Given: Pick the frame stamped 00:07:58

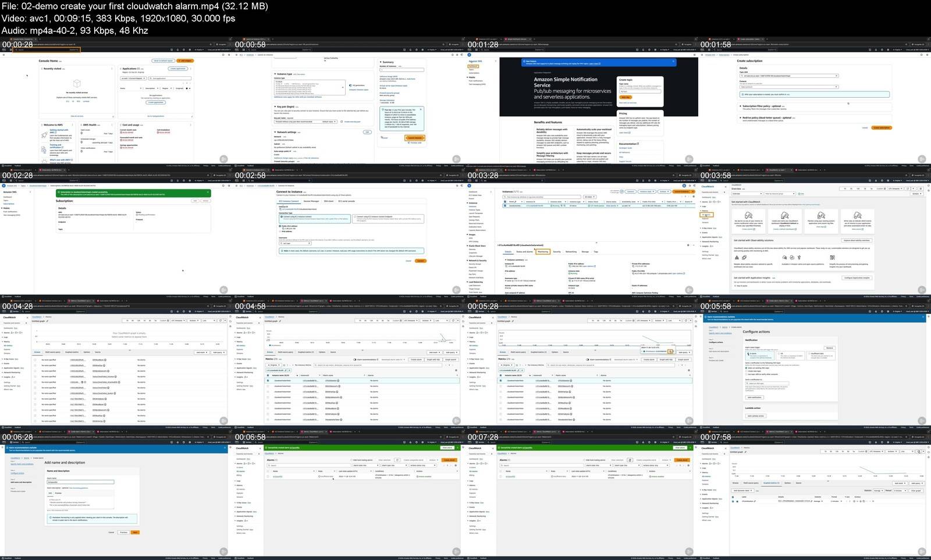Looking at the screenshot, I should tap(815, 494).
